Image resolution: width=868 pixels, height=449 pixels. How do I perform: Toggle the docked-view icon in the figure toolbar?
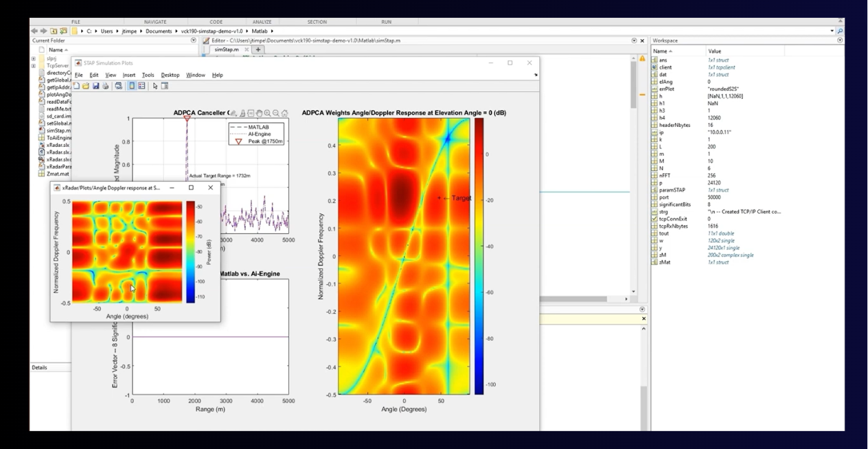165,85
